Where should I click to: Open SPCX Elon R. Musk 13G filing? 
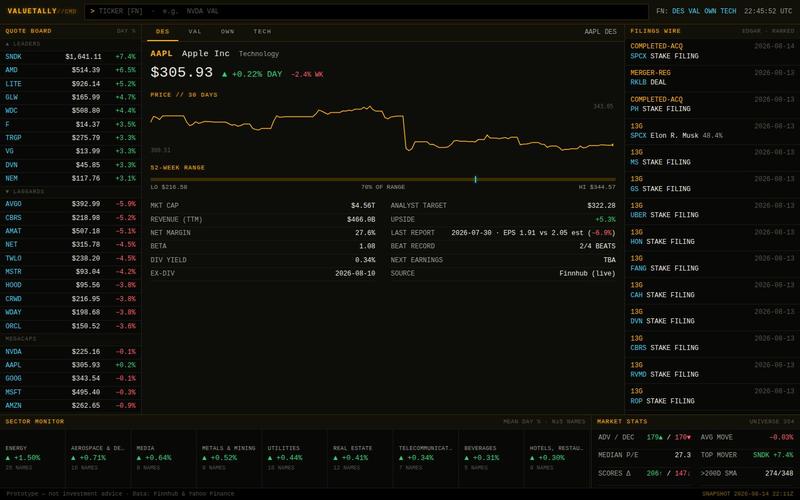point(712,131)
